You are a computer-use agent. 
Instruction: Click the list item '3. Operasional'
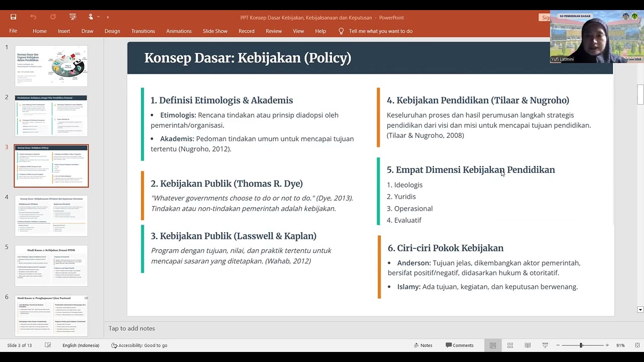coord(410,209)
